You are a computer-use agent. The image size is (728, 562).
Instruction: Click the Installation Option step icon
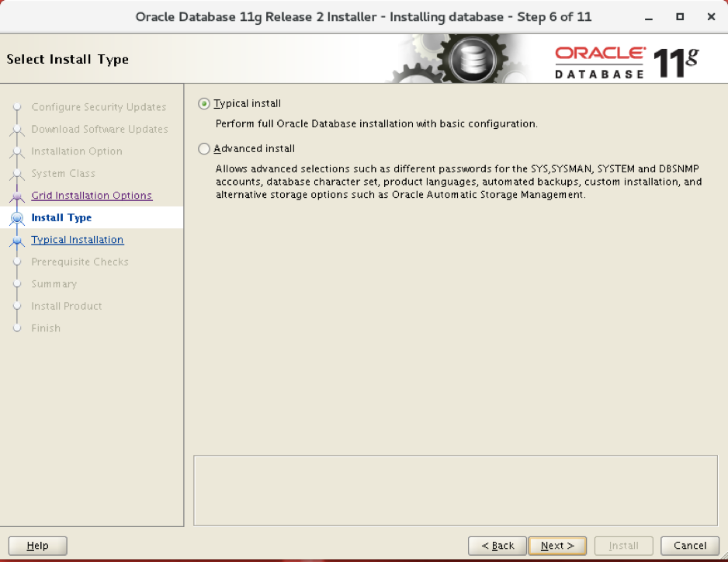point(17,151)
